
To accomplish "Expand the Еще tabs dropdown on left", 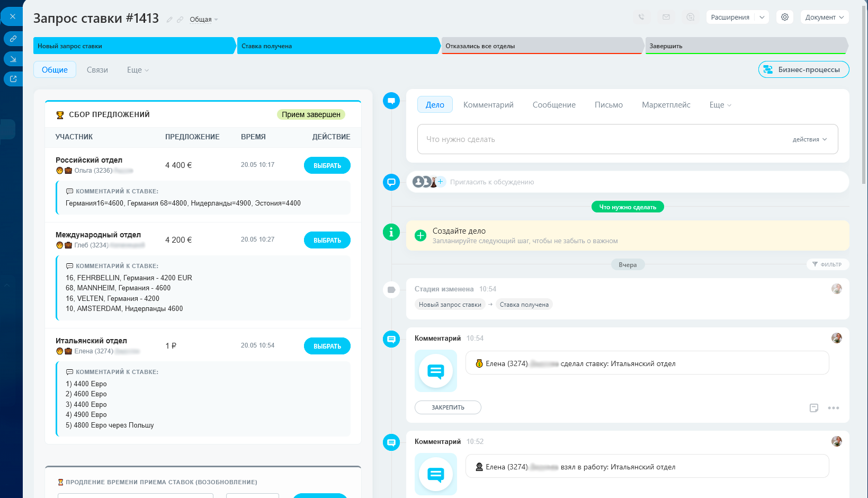I will tap(138, 69).
